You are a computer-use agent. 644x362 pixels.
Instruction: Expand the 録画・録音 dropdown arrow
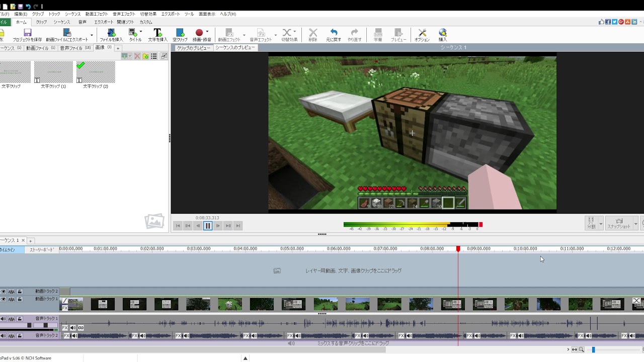(x=207, y=32)
